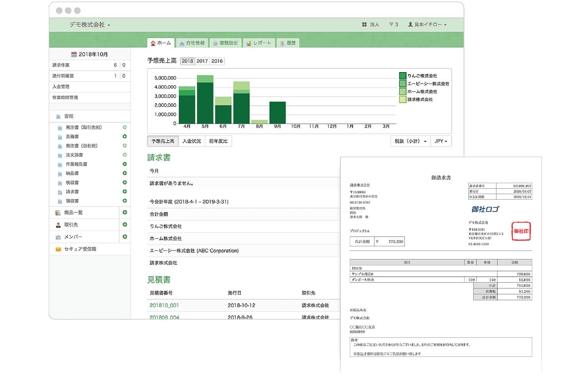Image resolution: width=588 pixels, height=382 pixels.
Task: Open 作業時間管理 in the sidebar
Action: click(x=90, y=97)
